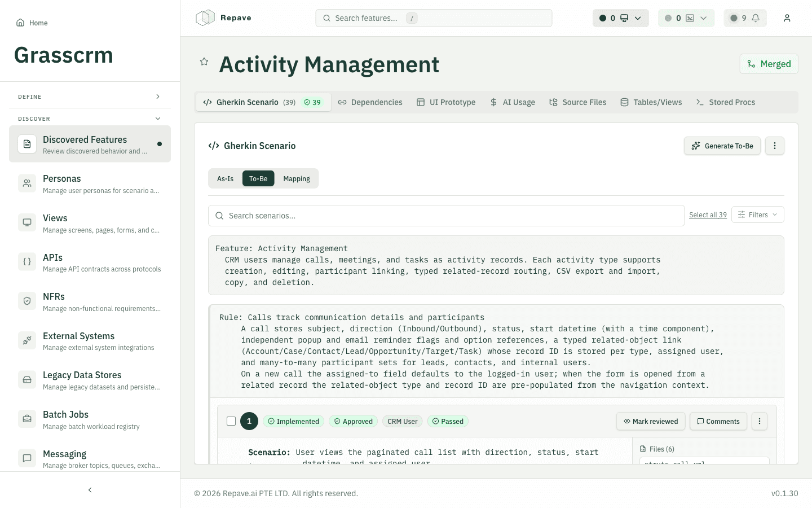This screenshot has width=812, height=508.
Task: Click the Repave logo icon
Action: click(205, 18)
